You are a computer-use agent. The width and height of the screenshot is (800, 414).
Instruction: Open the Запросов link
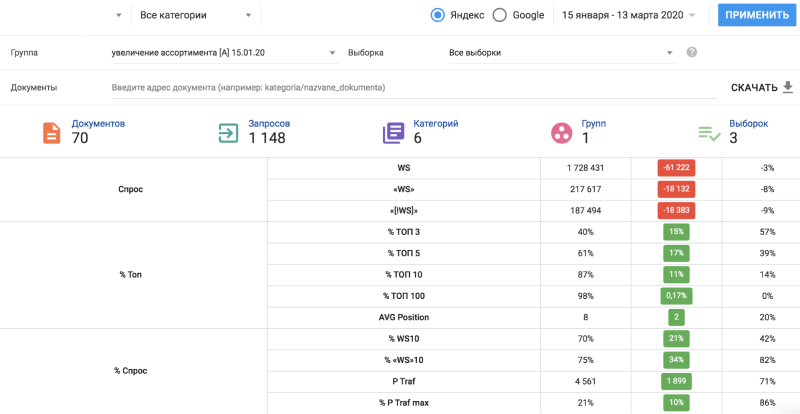pyautogui.click(x=269, y=124)
